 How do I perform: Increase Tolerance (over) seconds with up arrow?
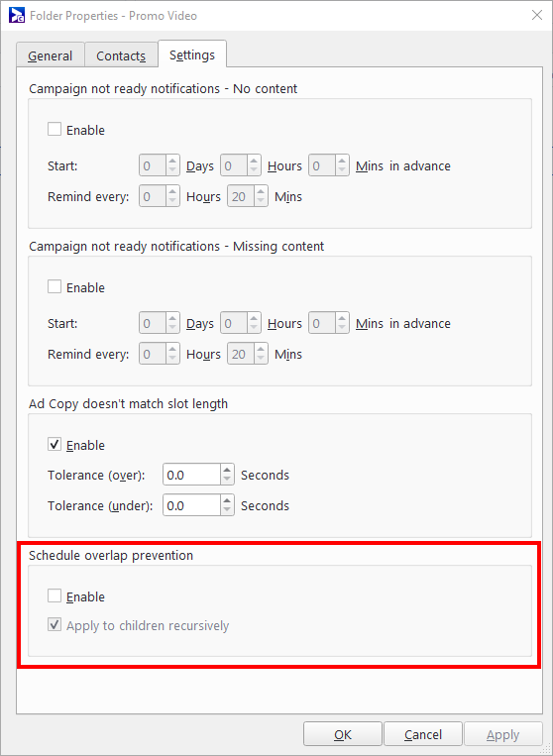(227, 470)
